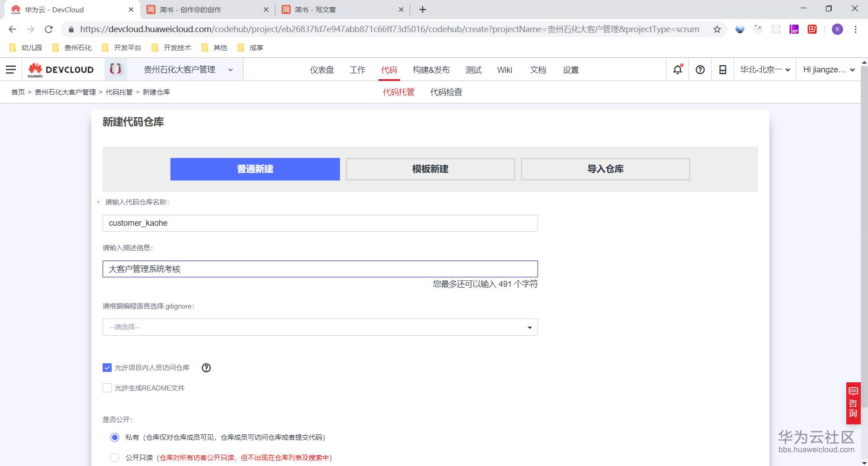Click 贵州石化大客户管理 breadcrumb link
868x466 pixels.
click(65, 92)
